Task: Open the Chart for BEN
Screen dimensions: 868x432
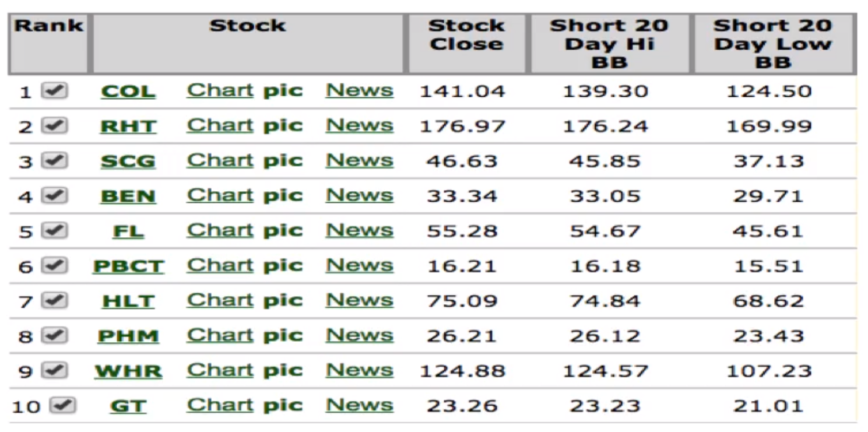Action: (220, 196)
